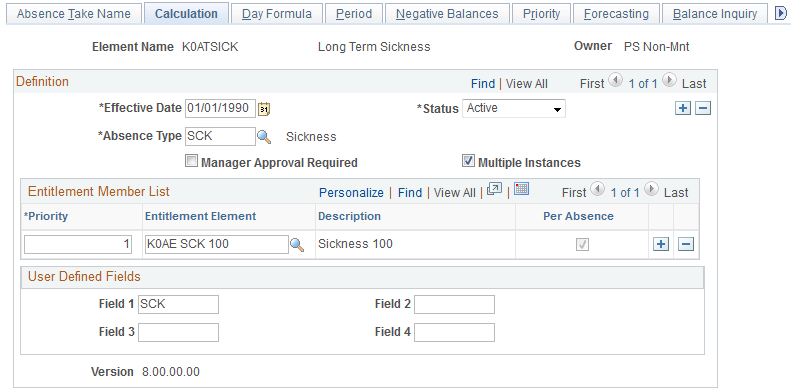791x392 pixels.
Task: Click the empty Field 4 input
Action: click(455, 332)
